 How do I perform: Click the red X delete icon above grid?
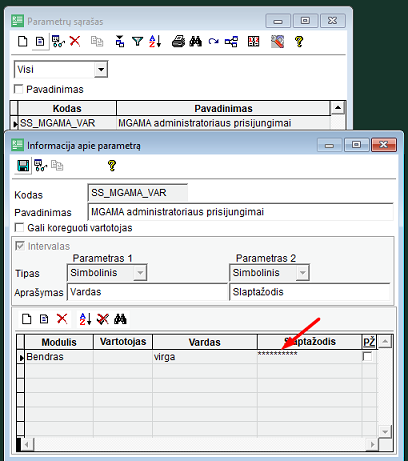(x=62, y=319)
